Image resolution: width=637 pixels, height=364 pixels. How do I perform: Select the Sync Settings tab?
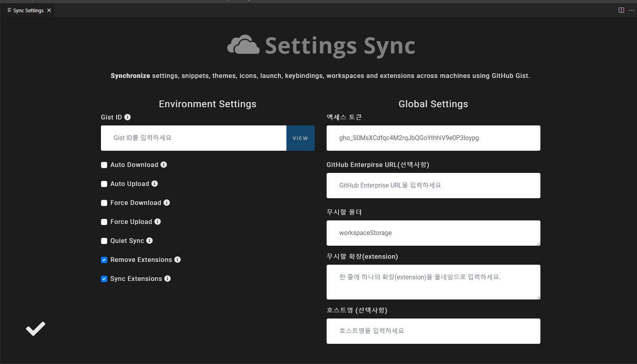point(29,10)
